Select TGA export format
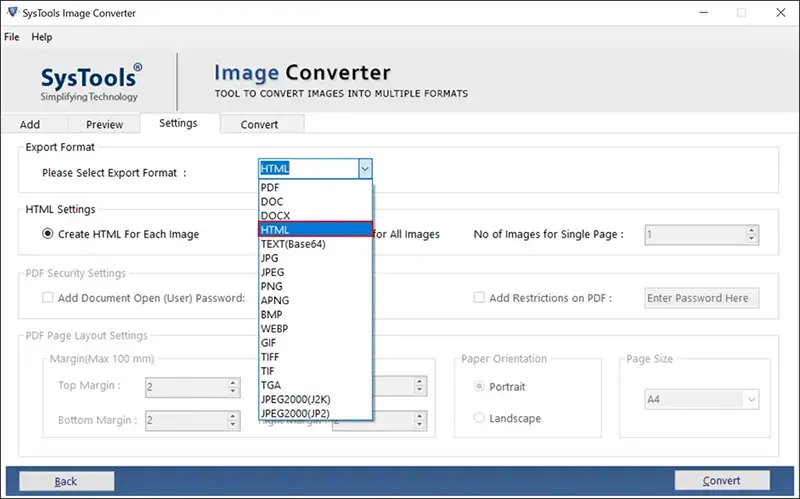800x499 pixels. point(315,385)
